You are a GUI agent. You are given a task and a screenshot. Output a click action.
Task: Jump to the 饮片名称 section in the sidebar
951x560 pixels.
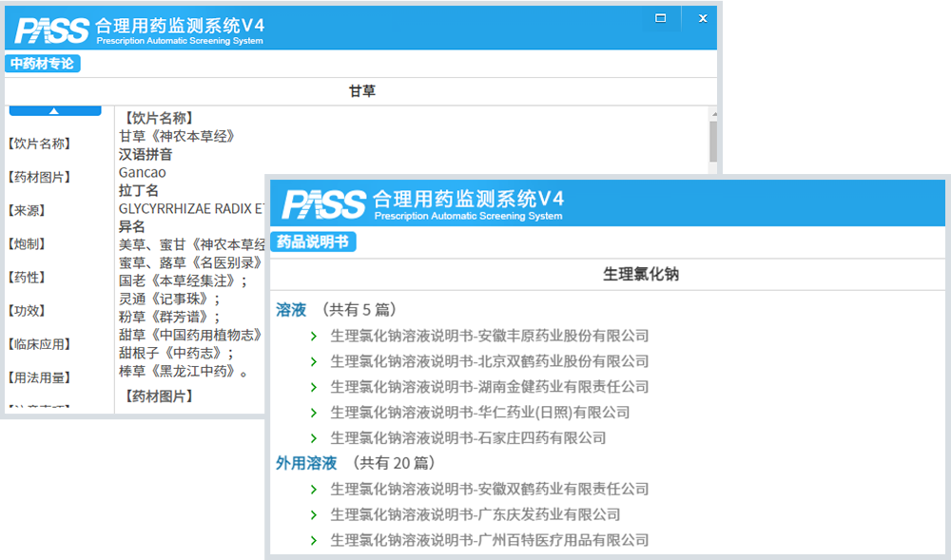click(39, 145)
